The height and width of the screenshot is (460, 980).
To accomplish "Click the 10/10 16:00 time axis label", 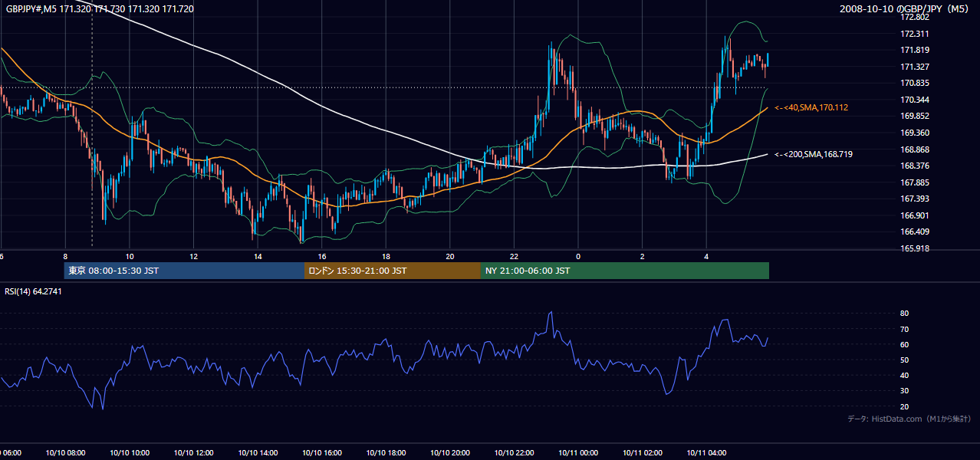I will click(x=321, y=453).
